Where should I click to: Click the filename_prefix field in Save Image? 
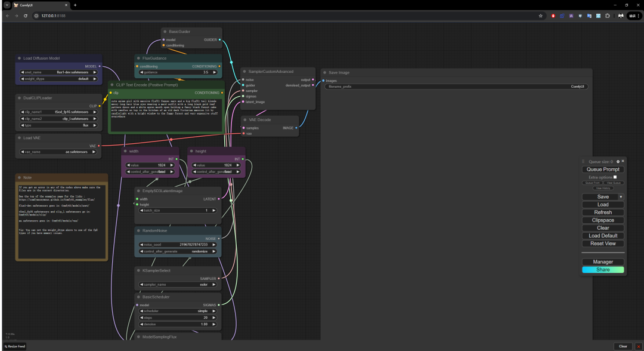click(x=457, y=87)
